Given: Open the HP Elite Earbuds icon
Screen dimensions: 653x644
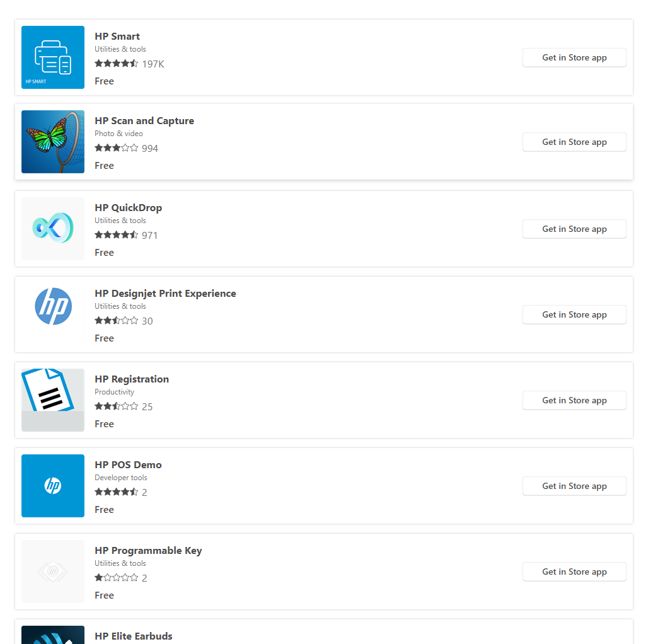Looking at the screenshot, I should coord(53,635).
